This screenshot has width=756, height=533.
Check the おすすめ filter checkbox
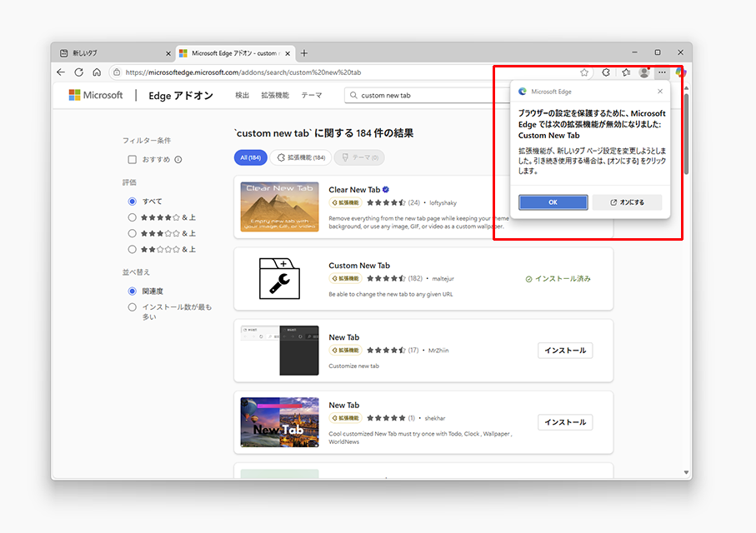(132, 160)
